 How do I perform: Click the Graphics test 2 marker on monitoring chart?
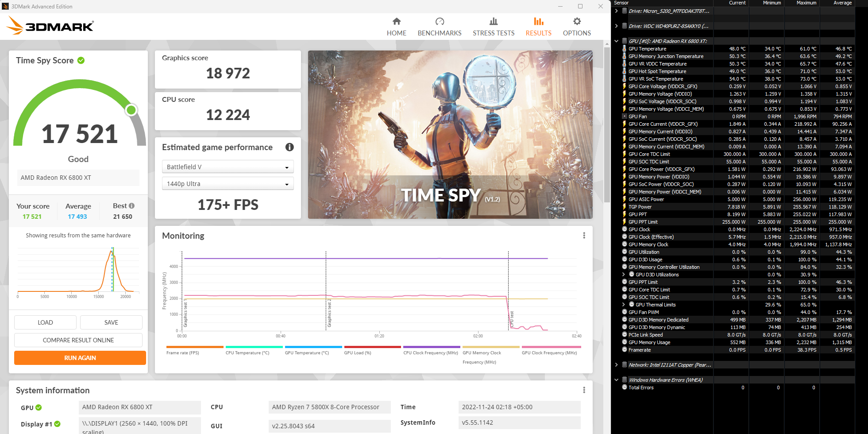(329, 313)
